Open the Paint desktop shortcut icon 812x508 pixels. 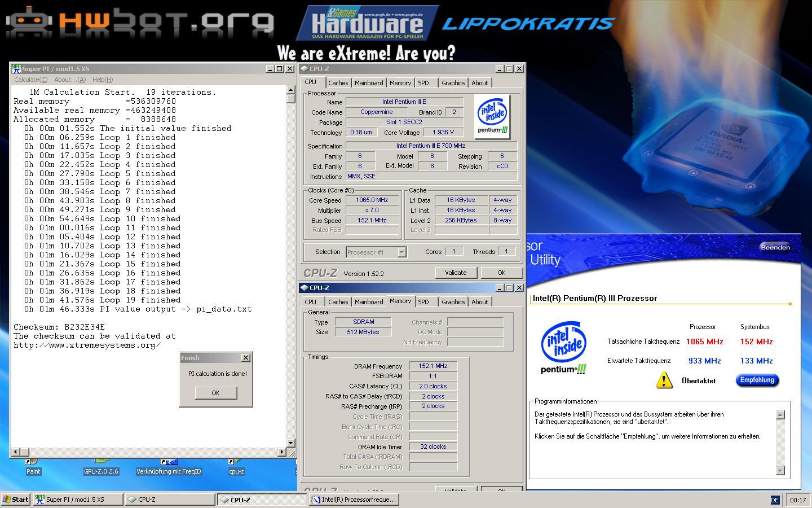click(33, 467)
